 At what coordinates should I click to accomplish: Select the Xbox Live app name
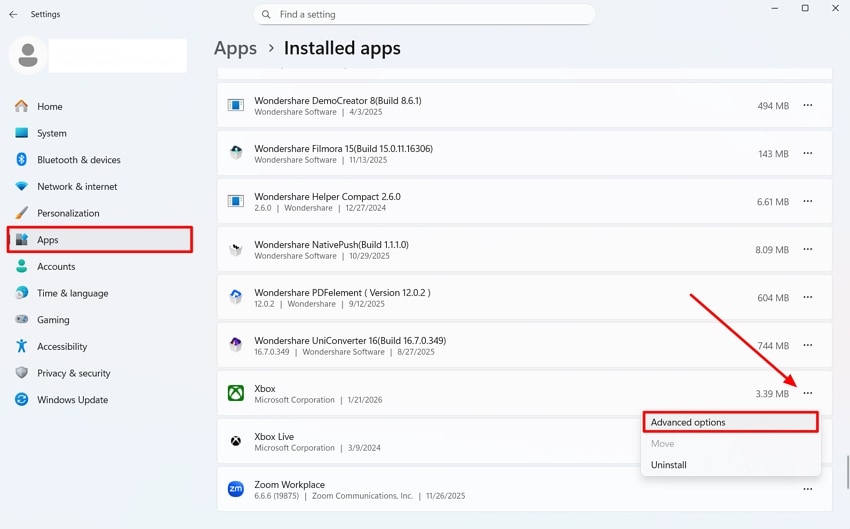pos(274,437)
